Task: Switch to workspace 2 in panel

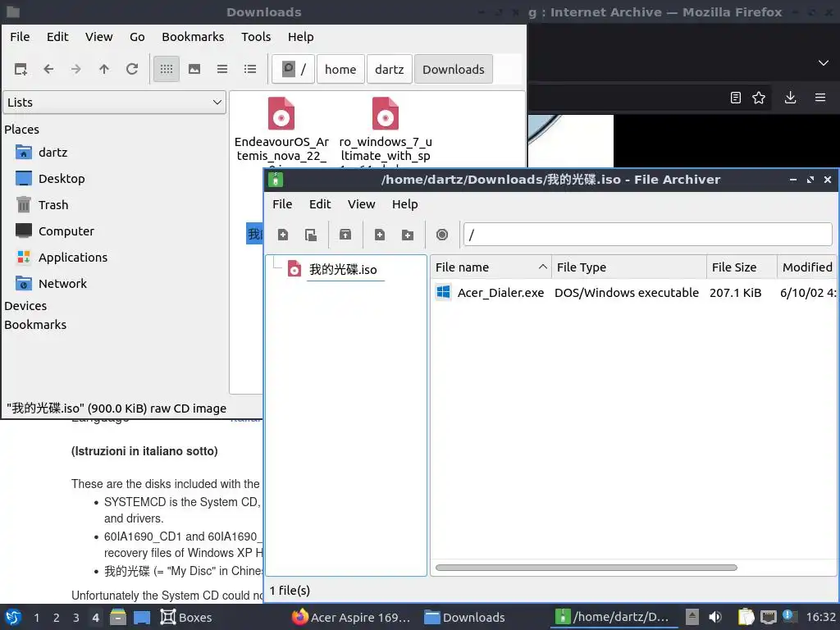Action: click(x=57, y=617)
